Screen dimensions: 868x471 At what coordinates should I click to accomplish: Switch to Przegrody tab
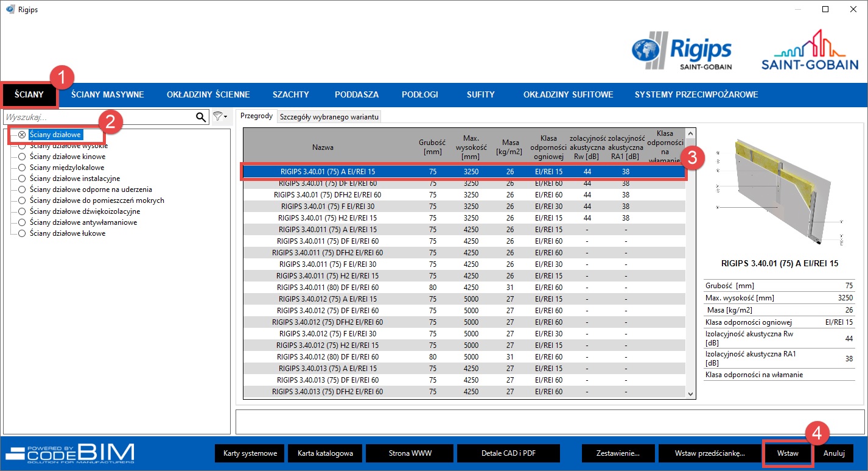coord(256,116)
